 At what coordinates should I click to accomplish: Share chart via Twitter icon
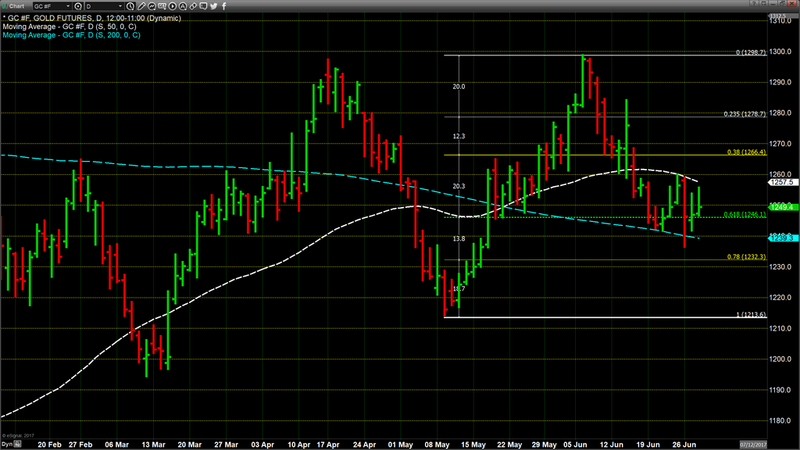pos(214,6)
